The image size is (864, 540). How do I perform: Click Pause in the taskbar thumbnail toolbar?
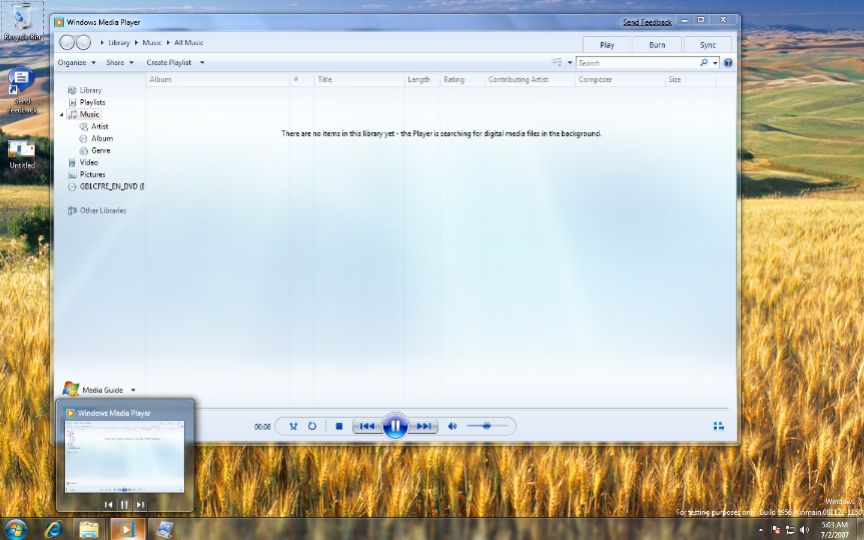(125, 504)
